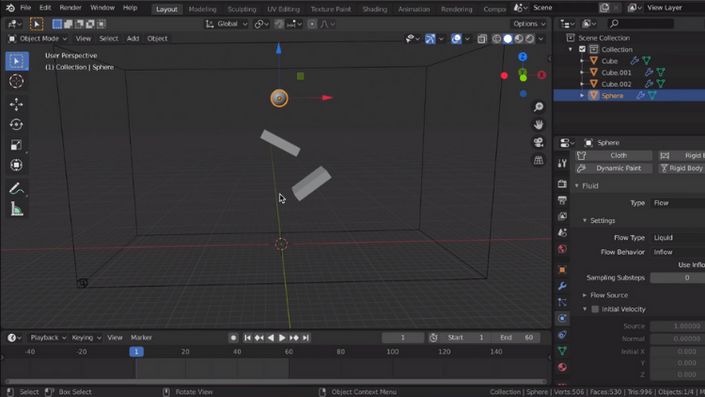Open the Object Data properties tab
This screenshot has height=397, width=705.
click(562, 351)
